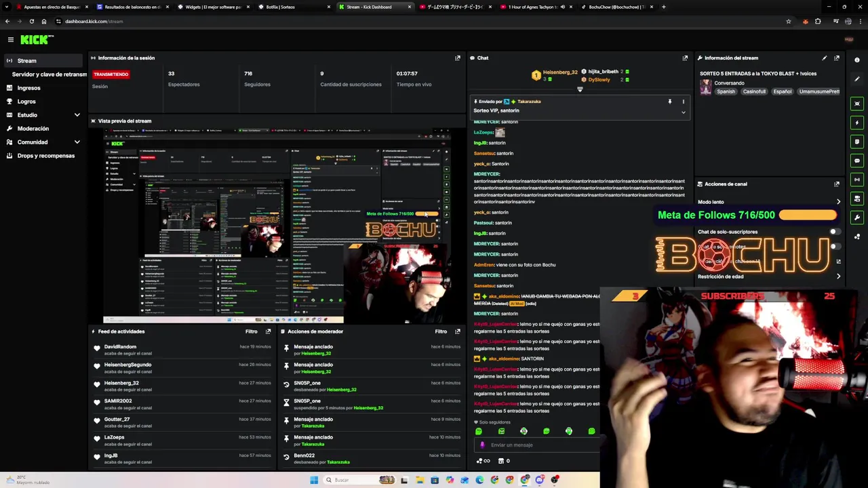Open Moderación in left sidebar
Viewport: 868px width, 488px height.
click(33, 129)
